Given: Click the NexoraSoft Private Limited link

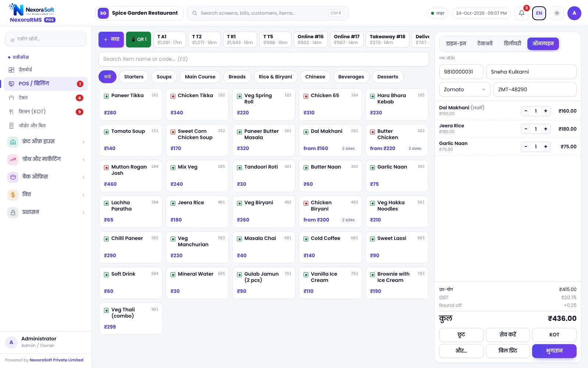Looking at the screenshot, I should [56, 360].
